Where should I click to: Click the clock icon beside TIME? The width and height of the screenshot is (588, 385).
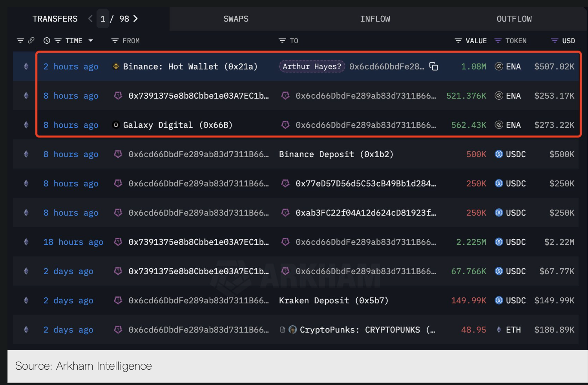47,40
